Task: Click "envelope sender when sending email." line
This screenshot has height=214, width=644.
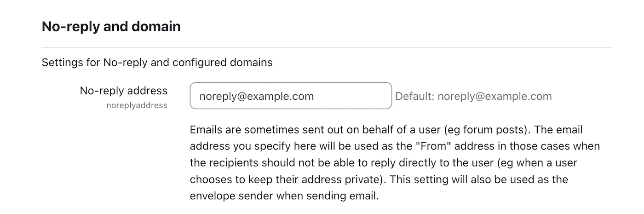Action: click(284, 196)
